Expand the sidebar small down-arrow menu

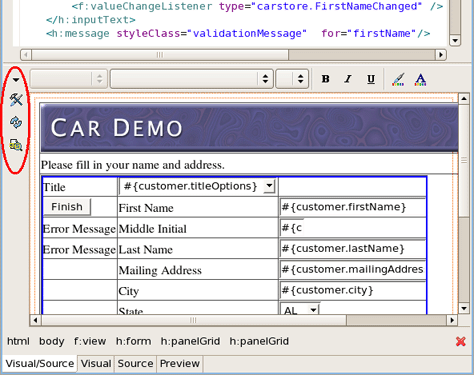[x=16, y=80]
